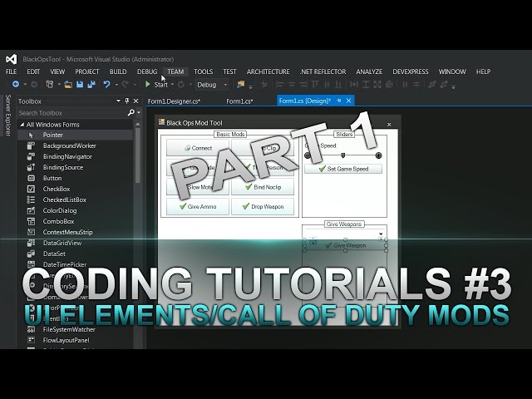
Task: Open the FILE menu
Action: click(x=11, y=71)
